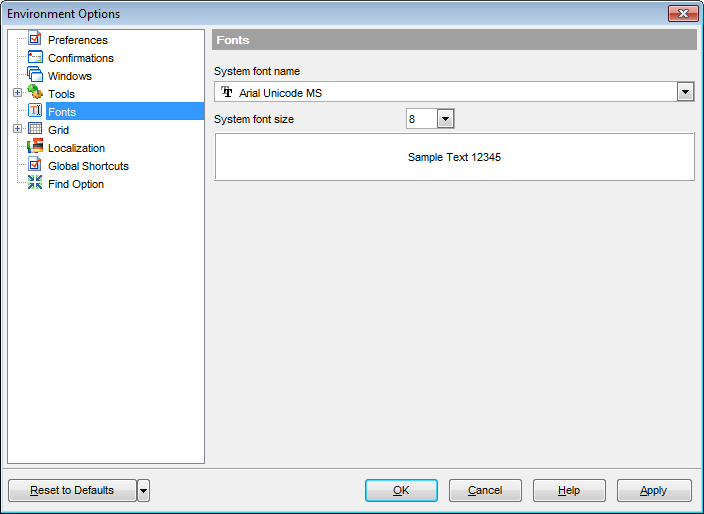Click the Find Option icon
704x514 pixels.
pyautogui.click(x=35, y=184)
